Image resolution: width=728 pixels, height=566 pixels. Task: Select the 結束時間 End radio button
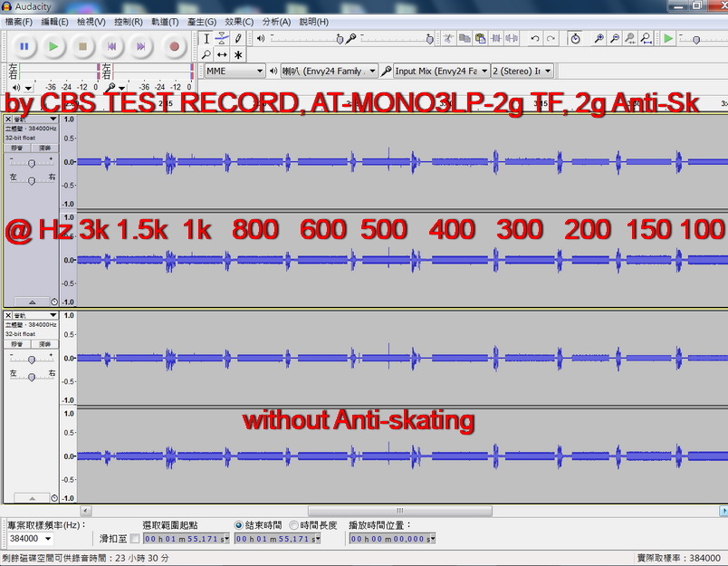[239, 525]
